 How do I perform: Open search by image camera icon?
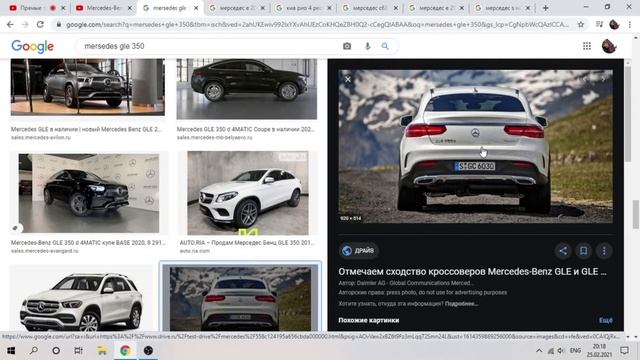[347, 46]
